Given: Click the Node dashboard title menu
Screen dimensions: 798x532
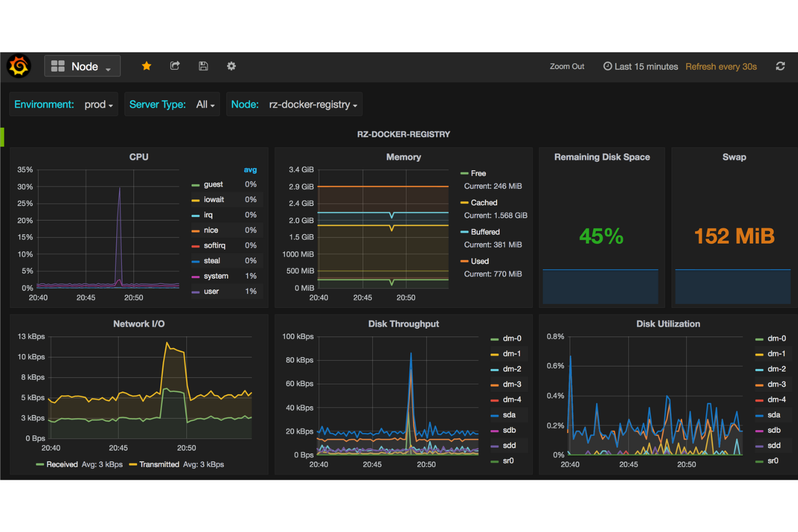Looking at the screenshot, I should (84, 66).
